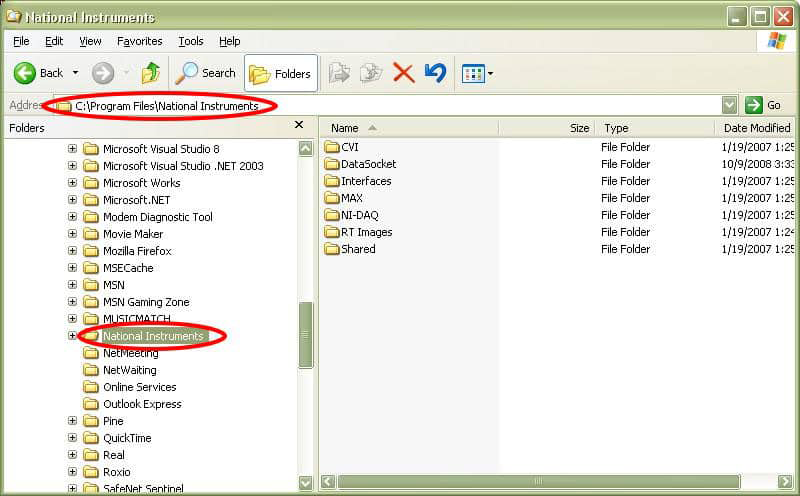
Task: Expand the Microsoft Works tree node
Action: (72, 183)
